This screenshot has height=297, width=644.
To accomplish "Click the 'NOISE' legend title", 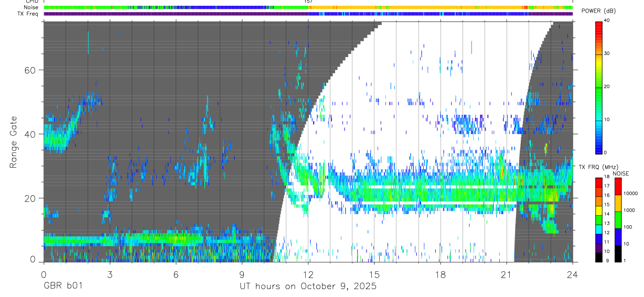I will [620, 173].
